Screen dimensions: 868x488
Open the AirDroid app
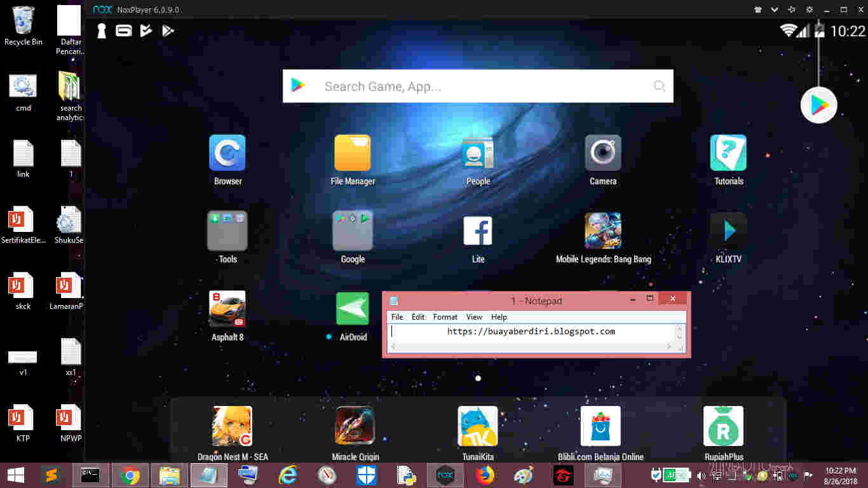[353, 309]
